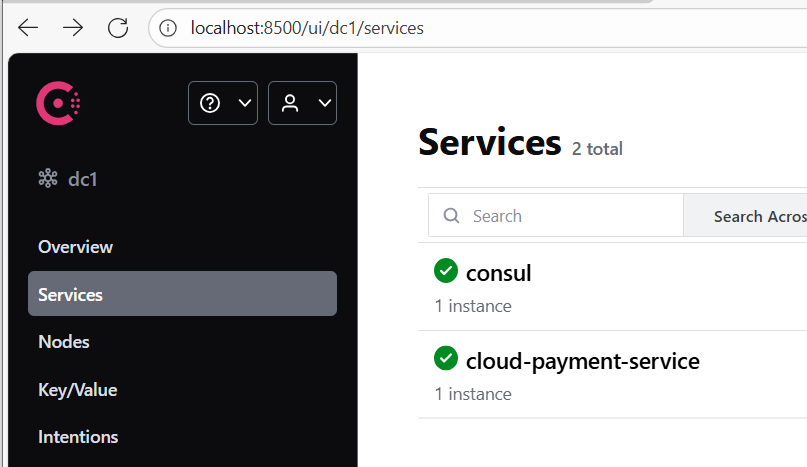The width and height of the screenshot is (807, 467).
Task: Click the site info icon in address bar
Action: (168, 28)
